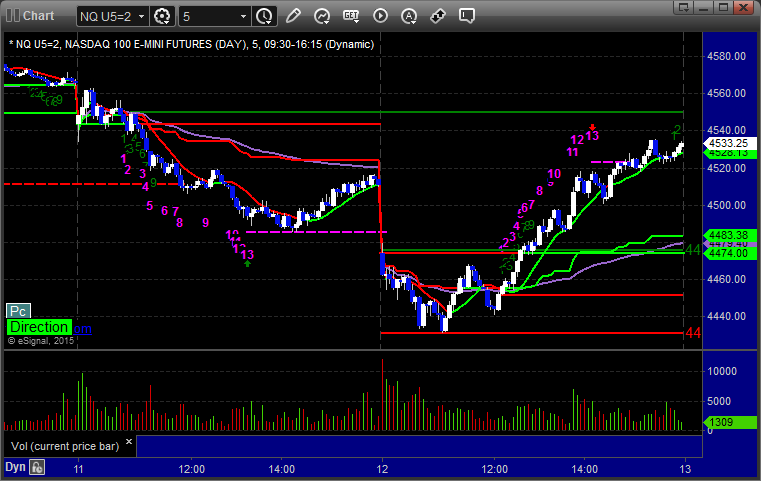Click the 4483.38 green price label
Screen dimensions: 761x481
click(x=729, y=235)
